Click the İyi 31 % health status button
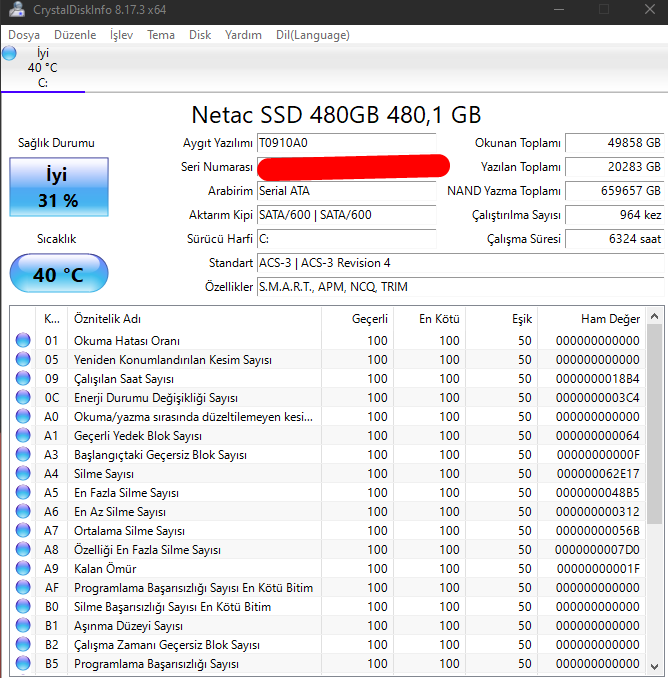Screen dimensions: 668x678 click(x=58, y=187)
